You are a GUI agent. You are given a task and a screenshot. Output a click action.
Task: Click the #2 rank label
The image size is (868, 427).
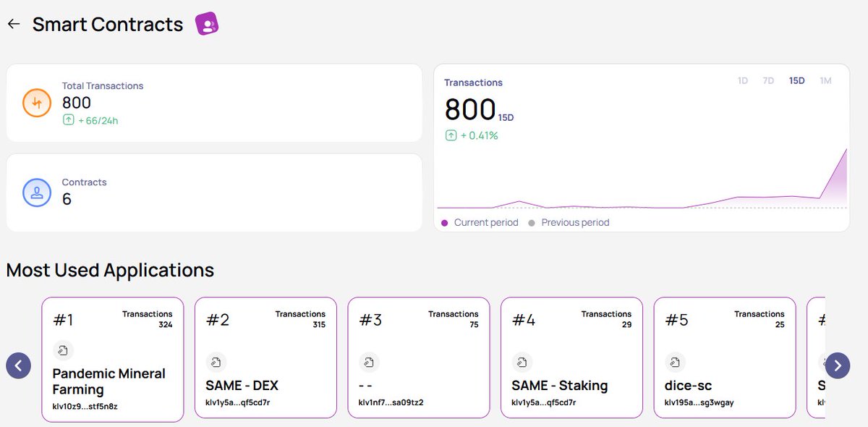click(218, 320)
